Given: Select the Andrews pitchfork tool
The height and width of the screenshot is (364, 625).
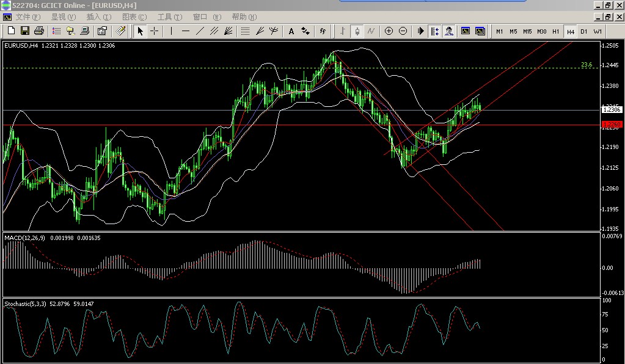Looking at the screenshot, I should pyautogui.click(x=274, y=31).
